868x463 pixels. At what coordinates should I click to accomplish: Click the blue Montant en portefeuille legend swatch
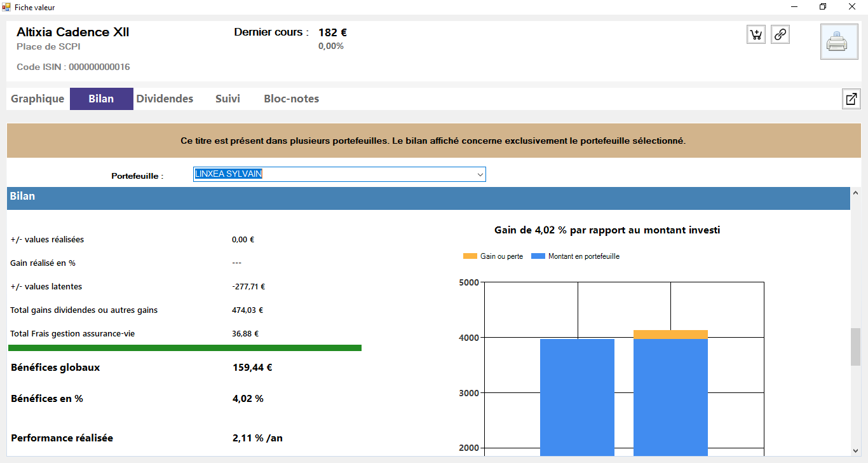[538, 256]
